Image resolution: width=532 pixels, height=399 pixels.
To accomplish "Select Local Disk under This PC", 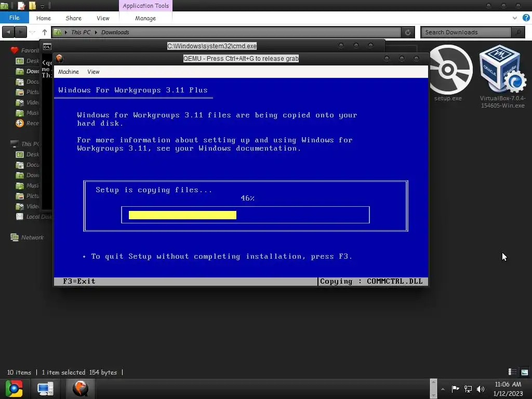I will [x=34, y=217].
